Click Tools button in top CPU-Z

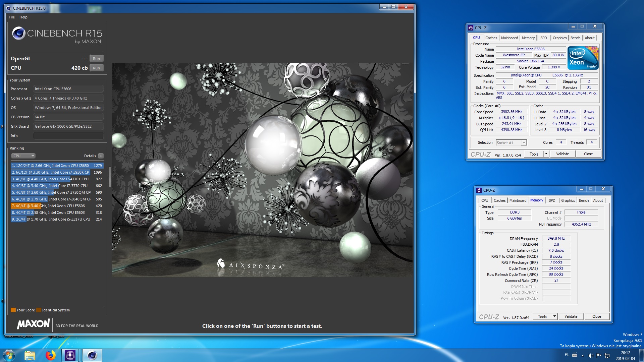pyautogui.click(x=534, y=154)
